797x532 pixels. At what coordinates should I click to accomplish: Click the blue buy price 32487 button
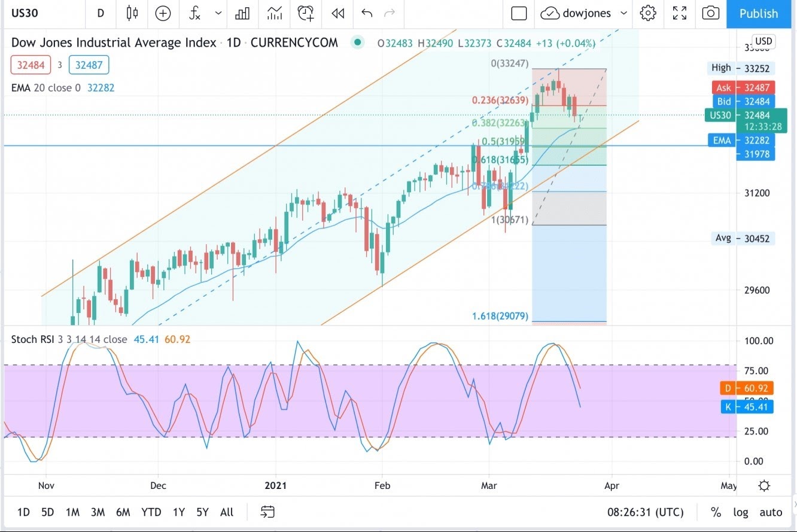pyautogui.click(x=89, y=65)
